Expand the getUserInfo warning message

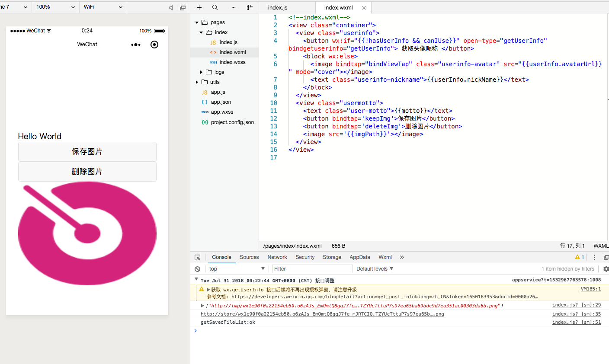click(208, 290)
